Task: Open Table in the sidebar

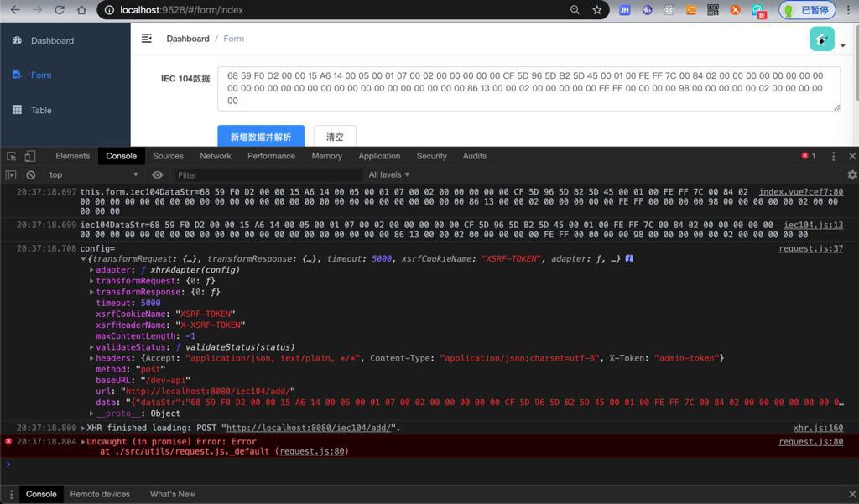Action: point(41,110)
